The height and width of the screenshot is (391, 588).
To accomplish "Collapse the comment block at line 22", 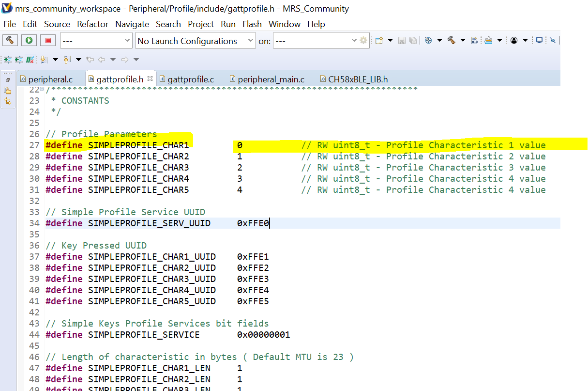I will coord(42,90).
